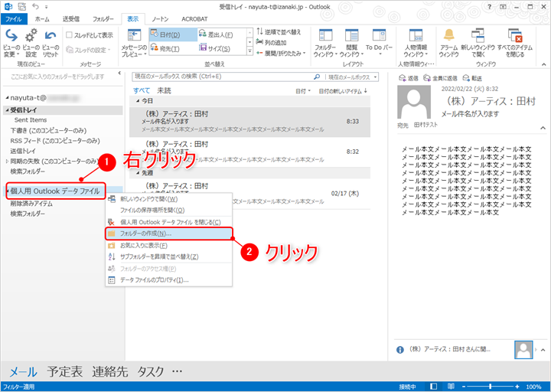The width and height of the screenshot is (551, 392).
Task: Click the zoom-in plus button in the status bar
Action: (517, 387)
